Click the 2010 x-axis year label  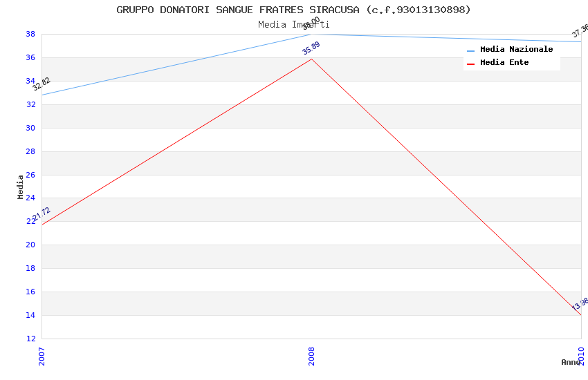click(581, 357)
